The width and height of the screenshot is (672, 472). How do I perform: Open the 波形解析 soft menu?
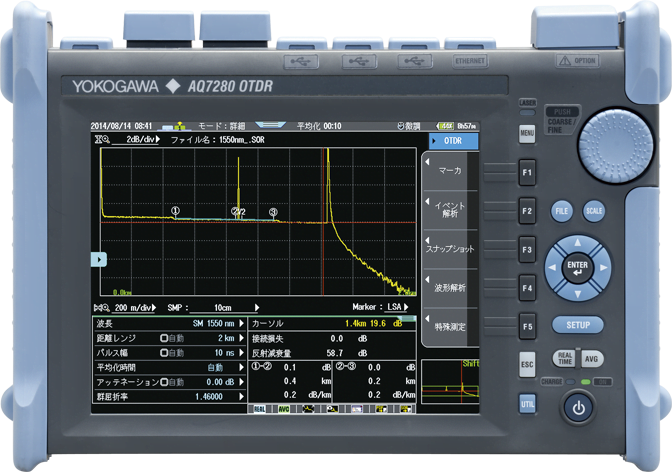tap(450, 288)
